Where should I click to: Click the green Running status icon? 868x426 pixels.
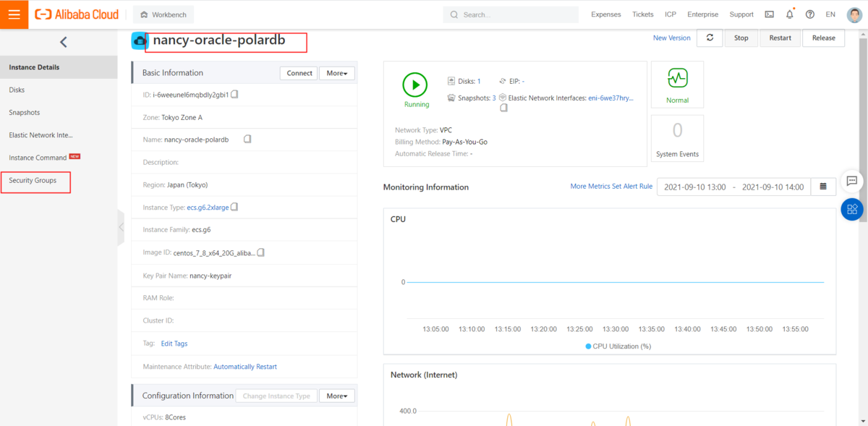point(415,85)
